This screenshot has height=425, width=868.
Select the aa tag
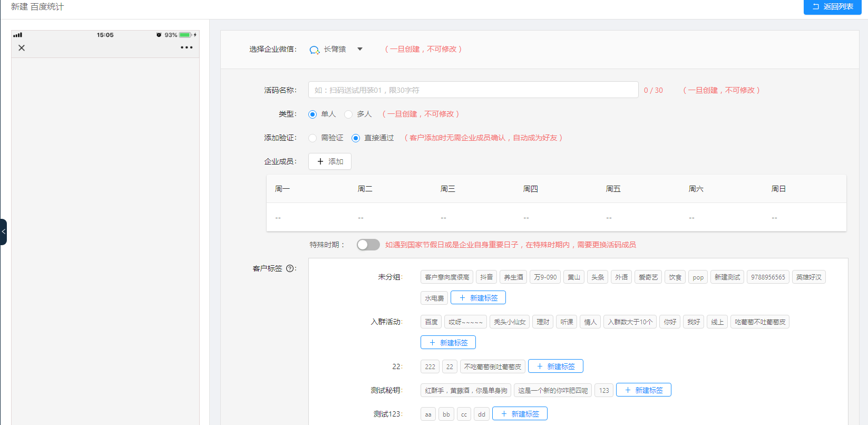(428, 414)
